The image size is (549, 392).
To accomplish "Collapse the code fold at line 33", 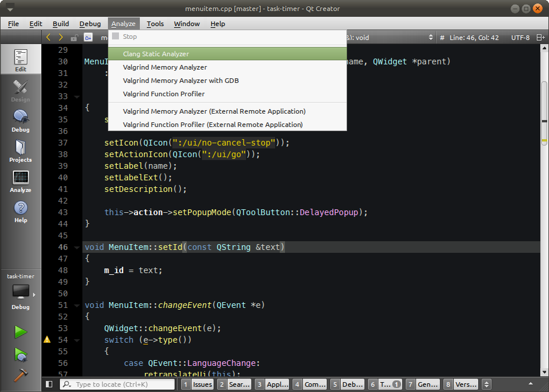I will [77, 96].
